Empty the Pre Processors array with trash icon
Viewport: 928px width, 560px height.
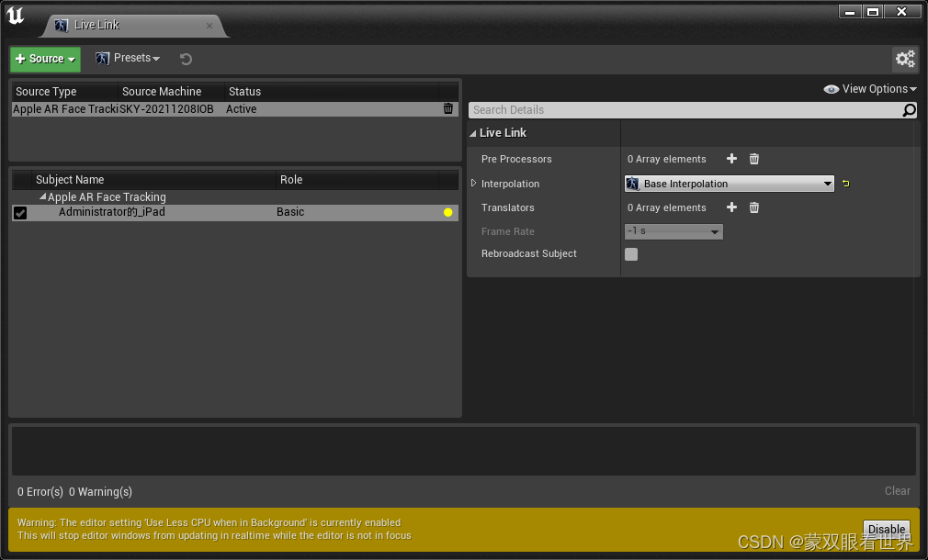pos(754,159)
